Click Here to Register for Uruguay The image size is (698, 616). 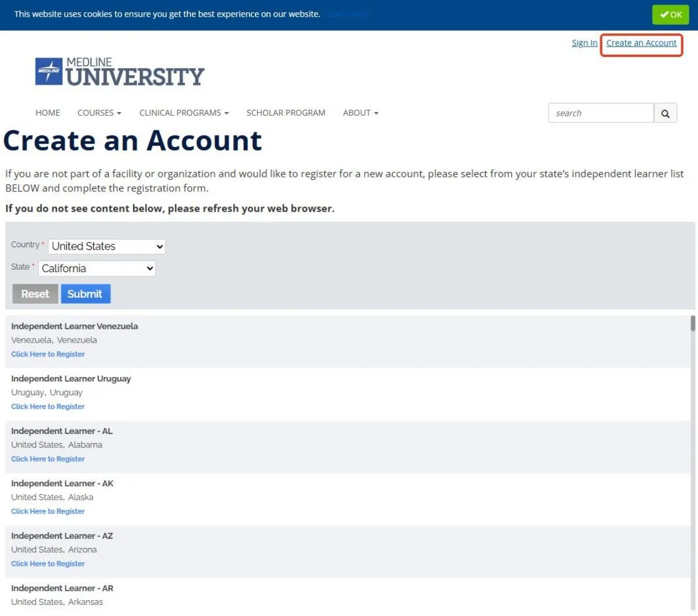(48, 407)
